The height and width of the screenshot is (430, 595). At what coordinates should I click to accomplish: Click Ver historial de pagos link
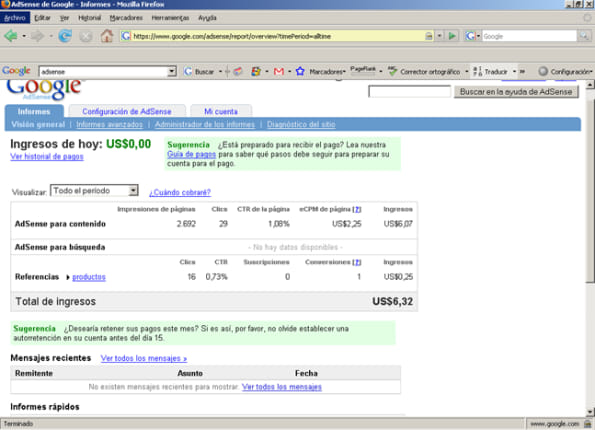(x=47, y=156)
